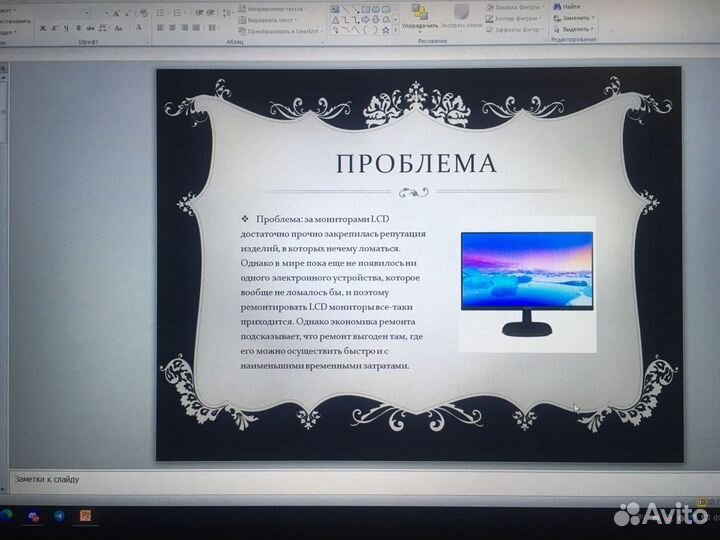Open character spacing AV options
This screenshot has width=720, height=540.
(x=103, y=28)
